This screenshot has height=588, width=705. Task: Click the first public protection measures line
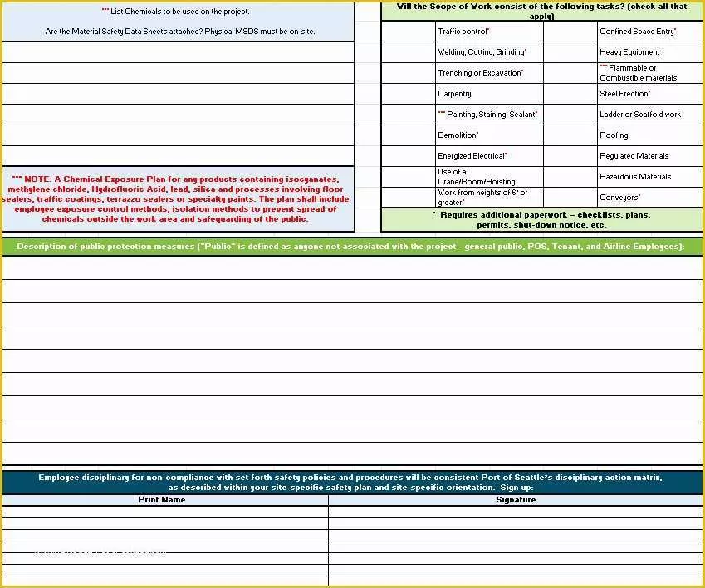pos(352,268)
